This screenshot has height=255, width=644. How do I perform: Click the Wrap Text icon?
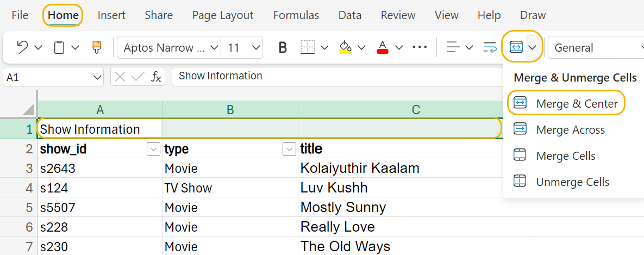[x=490, y=48]
